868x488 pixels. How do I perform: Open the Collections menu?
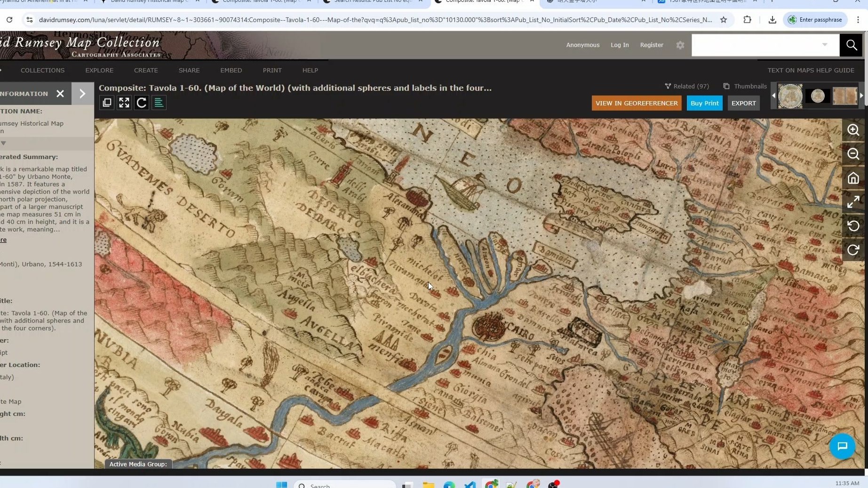click(x=42, y=70)
